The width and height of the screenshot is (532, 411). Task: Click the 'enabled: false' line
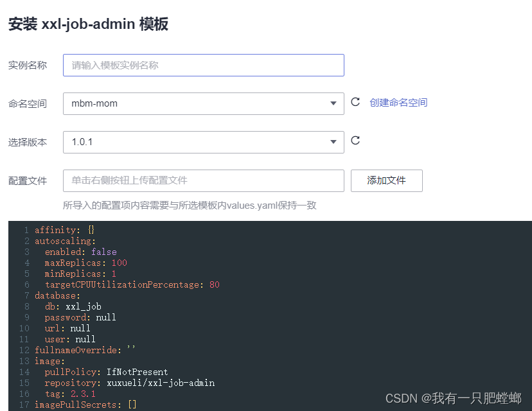[81, 252]
